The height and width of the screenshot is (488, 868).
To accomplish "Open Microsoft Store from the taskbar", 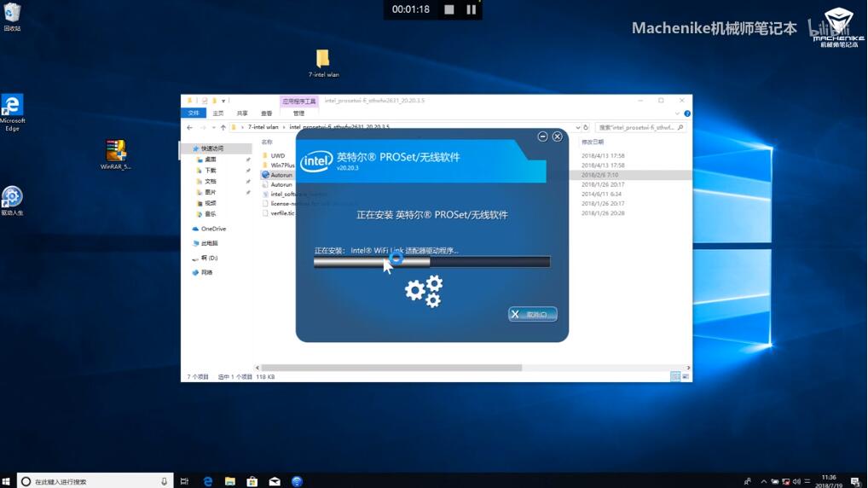I will (x=252, y=481).
